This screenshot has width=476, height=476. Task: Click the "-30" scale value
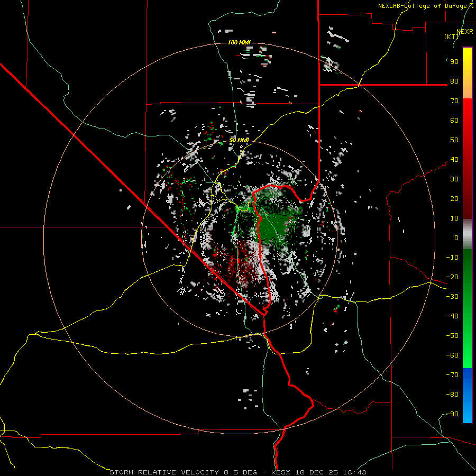452,297
